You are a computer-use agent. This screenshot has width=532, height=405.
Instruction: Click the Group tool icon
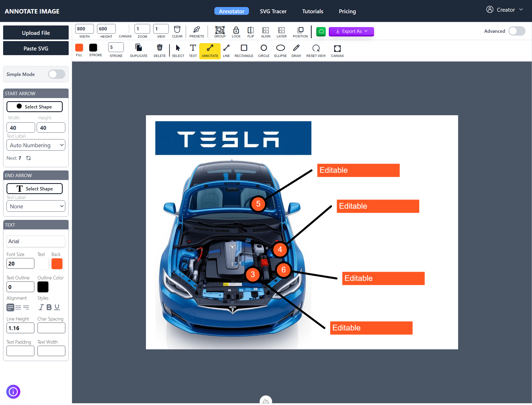pyautogui.click(x=220, y=30)
